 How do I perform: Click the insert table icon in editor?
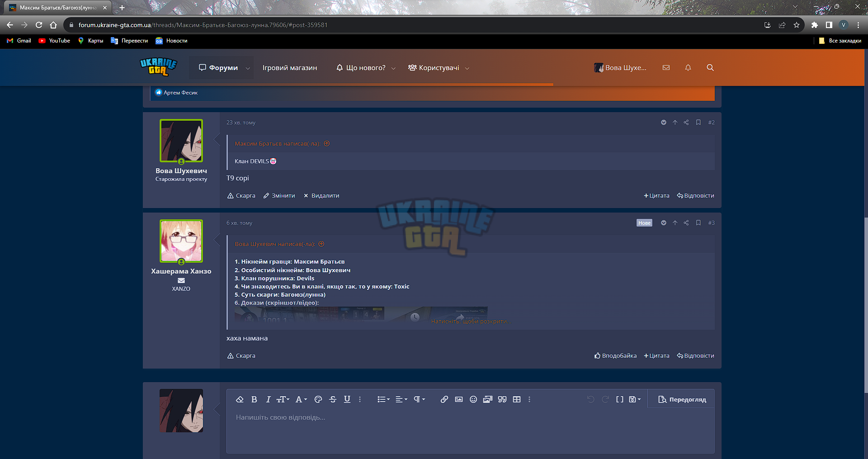coord(517,399)
